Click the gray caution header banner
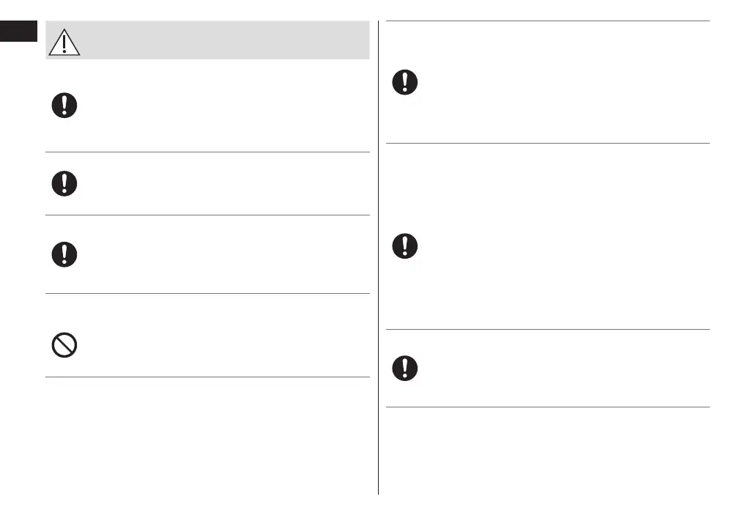The height and width of the screenshot is (532, 756). click(x=220, y=40)
